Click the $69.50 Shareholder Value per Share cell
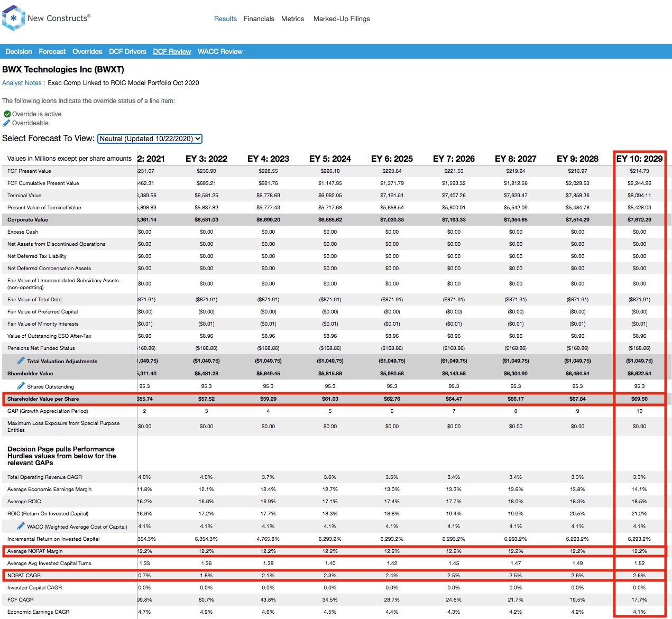672x619 pixels. point(639,399)
